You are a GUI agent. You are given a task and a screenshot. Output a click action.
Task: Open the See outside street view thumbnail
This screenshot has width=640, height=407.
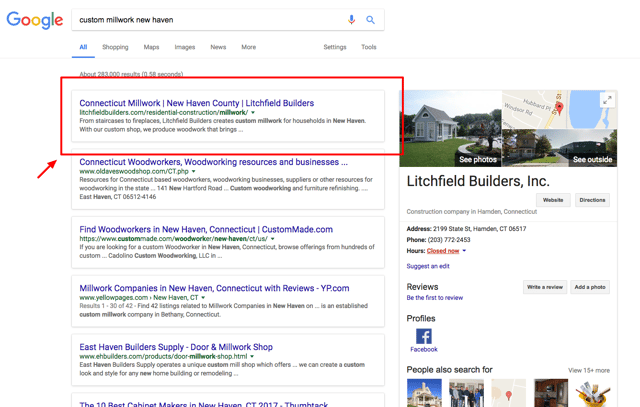(x=560, y=148)
